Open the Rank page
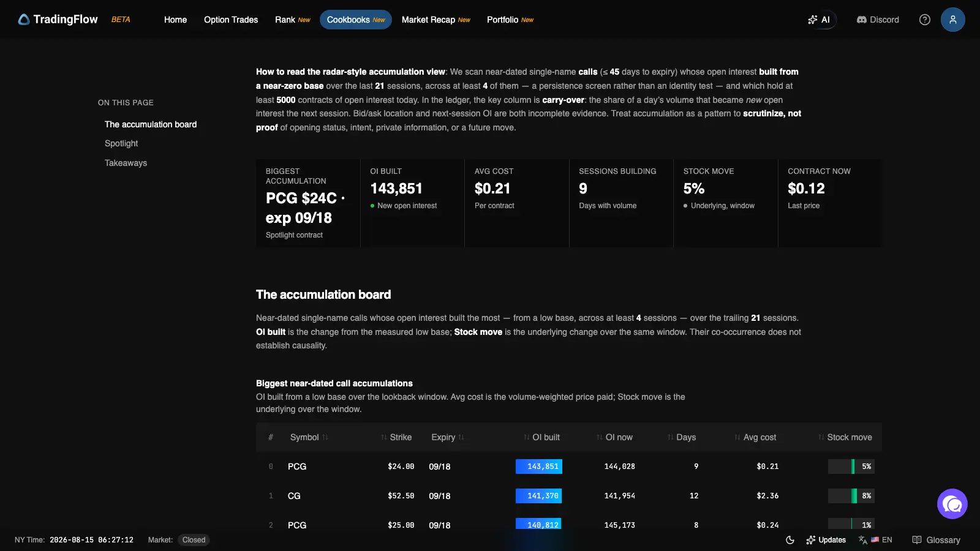Viewport: 980px width, 551px height. click(292, 20)
